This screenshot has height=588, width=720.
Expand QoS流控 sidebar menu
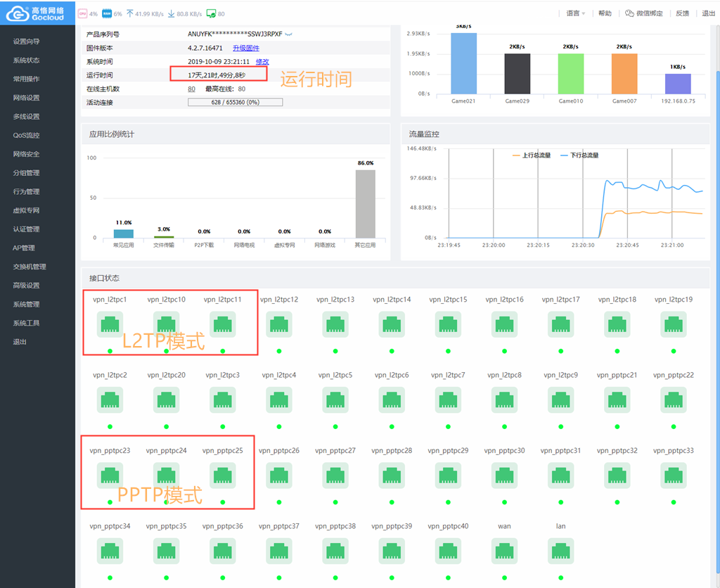(26, 136)
